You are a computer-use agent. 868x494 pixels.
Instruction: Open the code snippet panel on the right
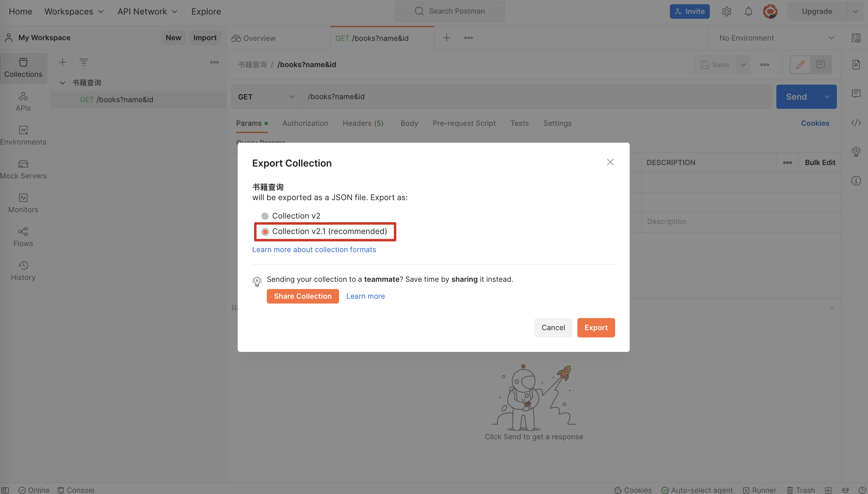(x=857, y=123)
